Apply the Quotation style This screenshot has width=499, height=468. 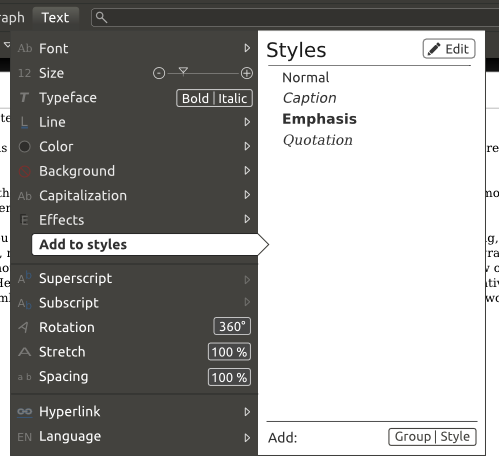tap(318, 140)
